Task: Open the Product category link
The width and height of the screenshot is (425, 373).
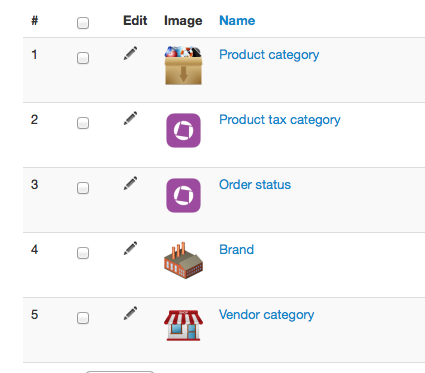Action: tap(269, 55)
